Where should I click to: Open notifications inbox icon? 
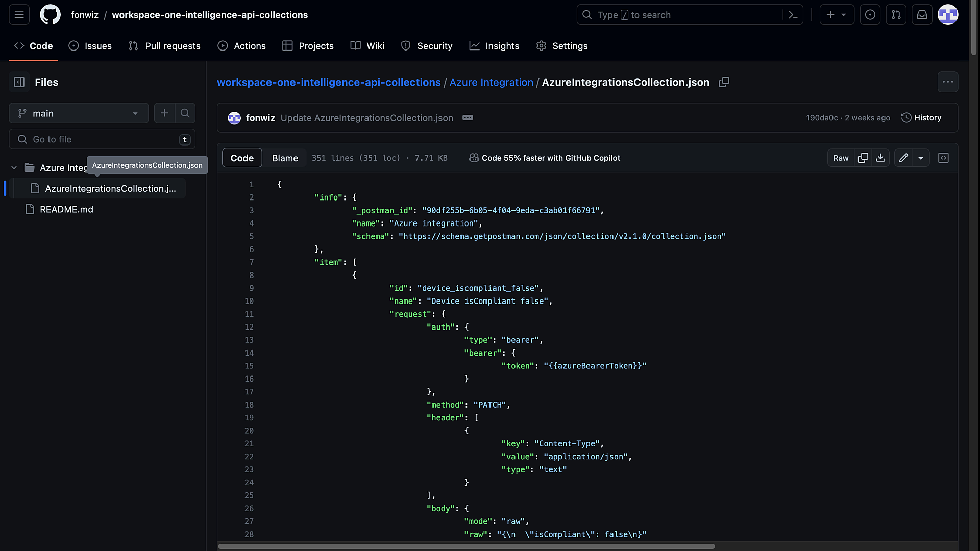[922, 15]
